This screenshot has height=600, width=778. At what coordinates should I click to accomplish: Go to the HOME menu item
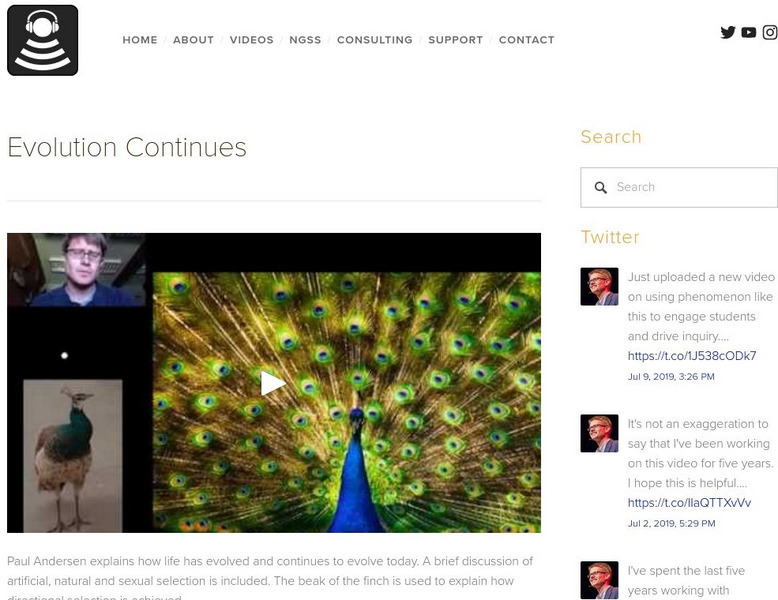[x=140, y=40]
